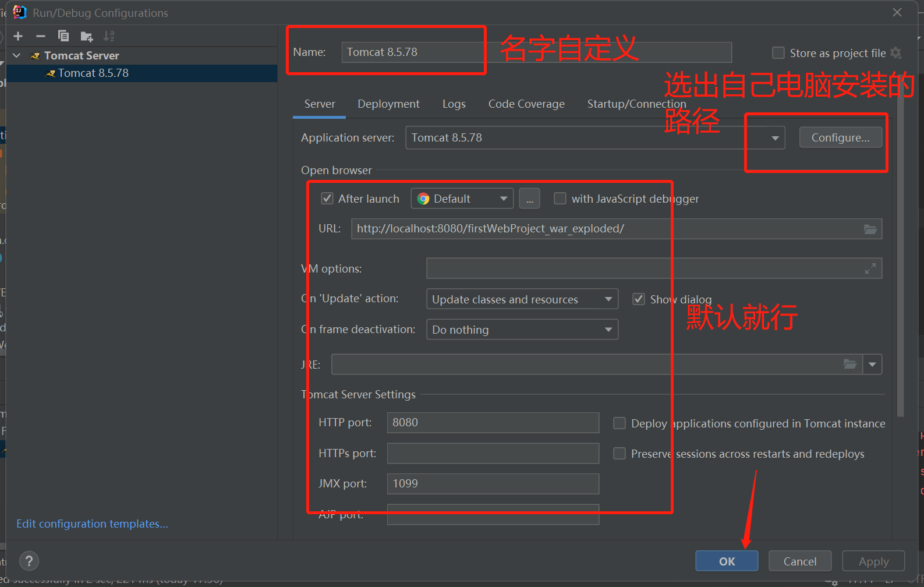Switch to the Code Coverage tab
Image resolution: width=924 pixels, height=587 pixels.
click(526, 104)
